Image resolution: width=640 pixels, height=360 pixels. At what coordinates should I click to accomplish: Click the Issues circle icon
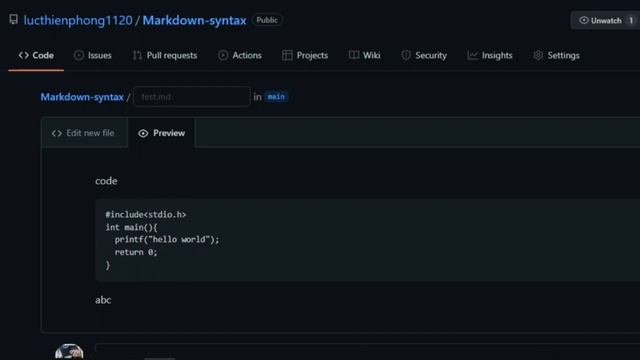[x=79, y=55]
